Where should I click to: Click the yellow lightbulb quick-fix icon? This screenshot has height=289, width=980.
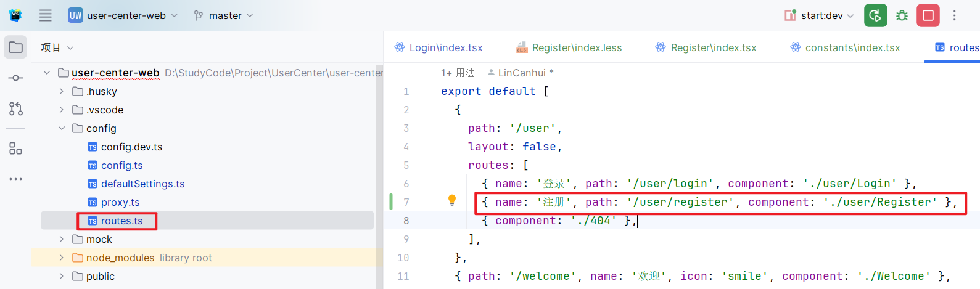pyautogui.click(x=452, y=200)
